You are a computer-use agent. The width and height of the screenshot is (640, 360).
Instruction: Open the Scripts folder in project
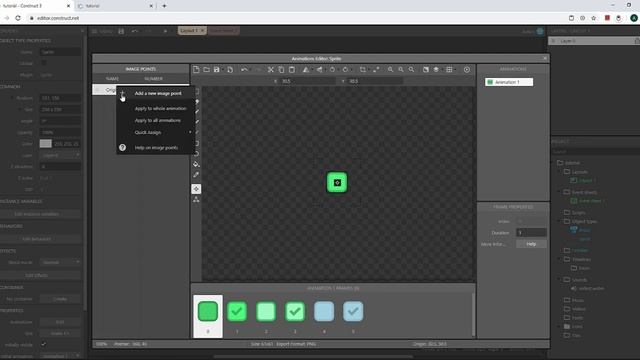(575, 213)
